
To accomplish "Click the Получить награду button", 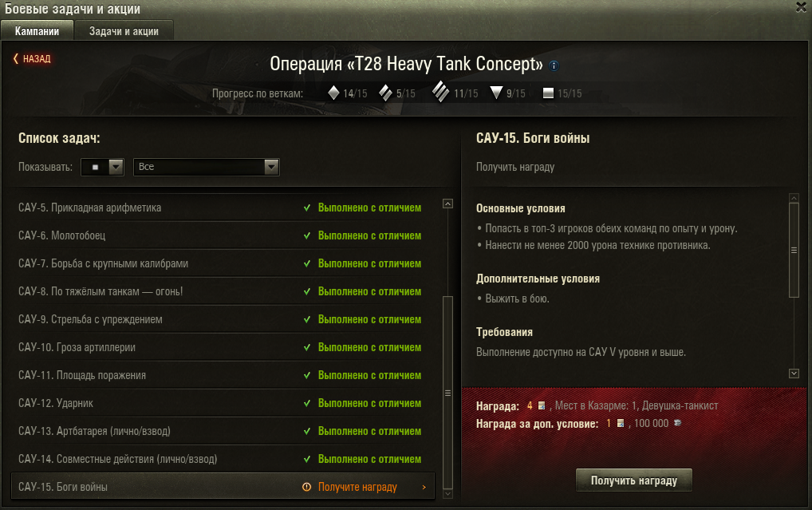I will [x=634, y=480].
